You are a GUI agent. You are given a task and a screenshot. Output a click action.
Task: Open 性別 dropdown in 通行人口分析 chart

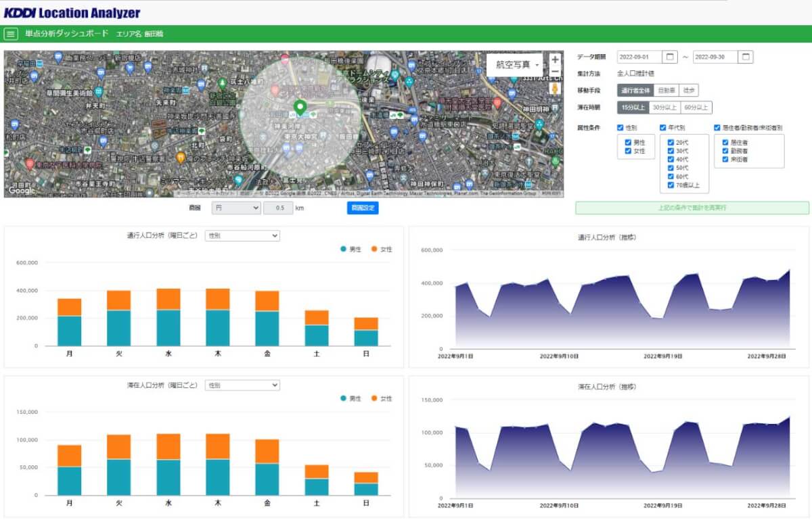click(242, 236)
